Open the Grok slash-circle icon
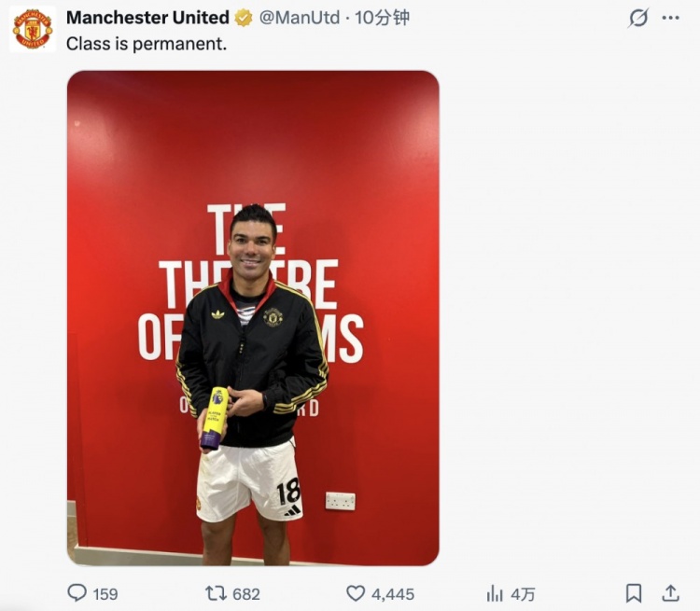This screenshot has width=700, height=611. pyautogui.click(x=638, y=19)
